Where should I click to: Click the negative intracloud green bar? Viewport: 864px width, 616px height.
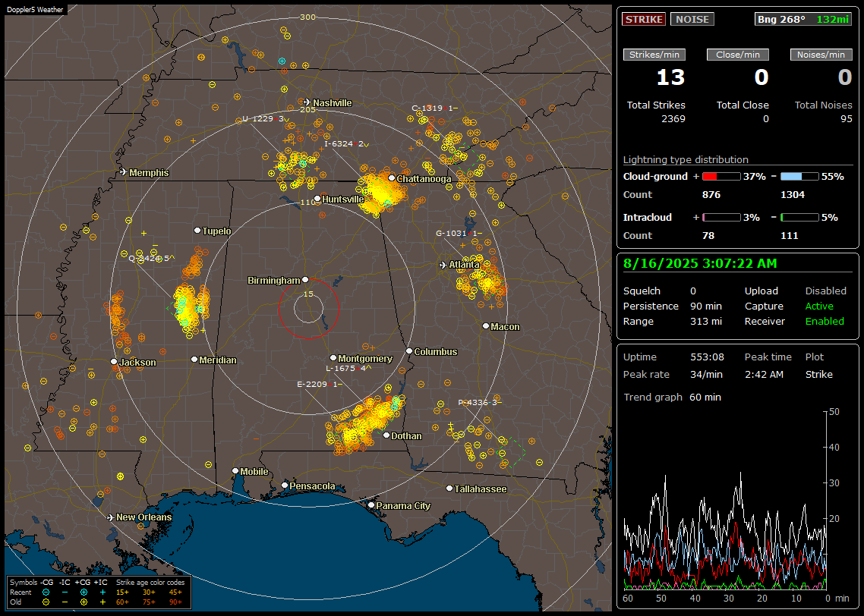pos(799,218)
